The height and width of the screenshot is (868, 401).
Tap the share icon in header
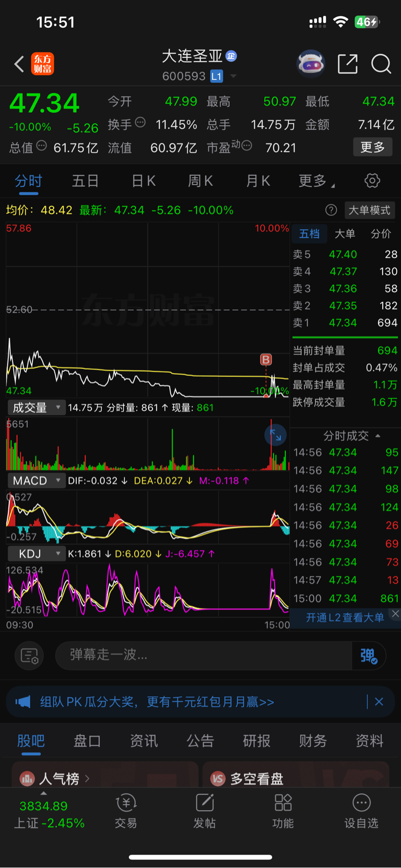pyautogui.click(x=348, y=64)
